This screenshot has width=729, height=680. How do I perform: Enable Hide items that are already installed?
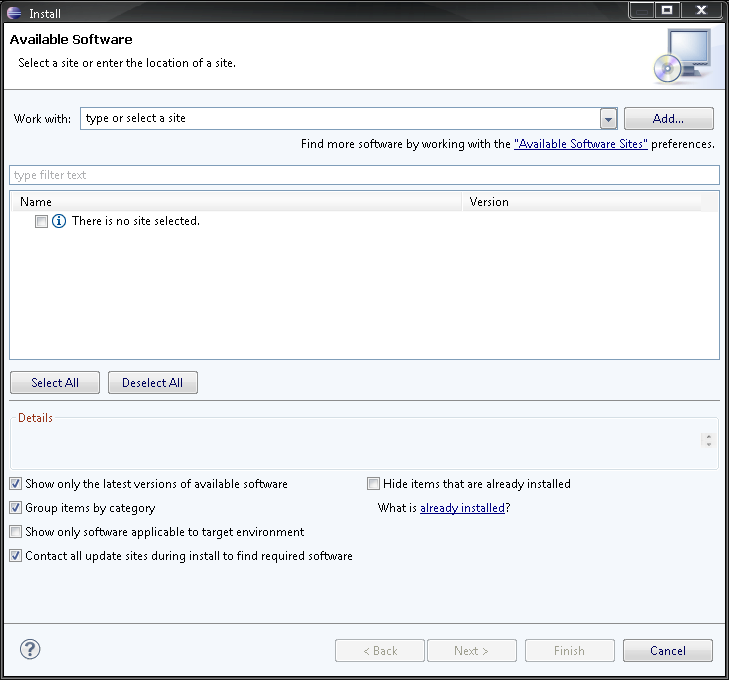coord(373,484)
